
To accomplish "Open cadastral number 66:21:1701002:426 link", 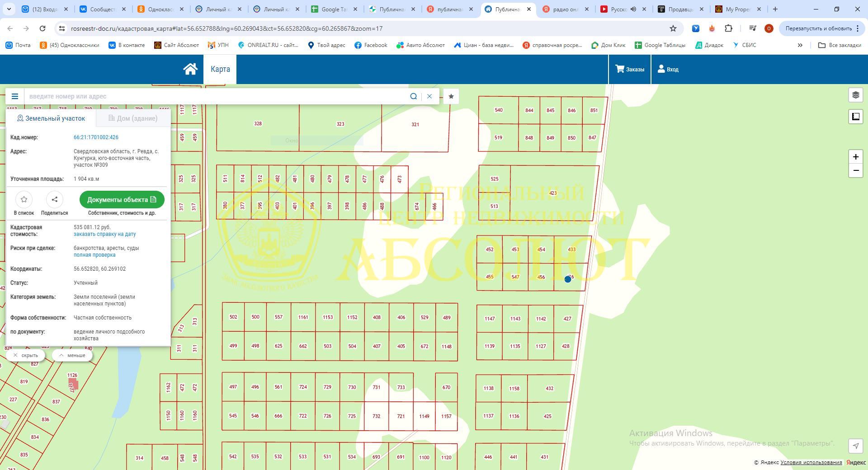I will coord(96,137).
